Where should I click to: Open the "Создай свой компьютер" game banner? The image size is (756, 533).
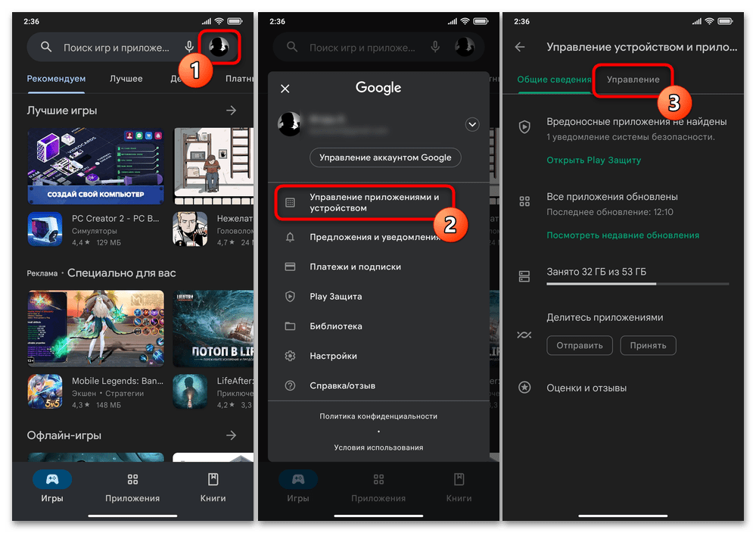95,166
